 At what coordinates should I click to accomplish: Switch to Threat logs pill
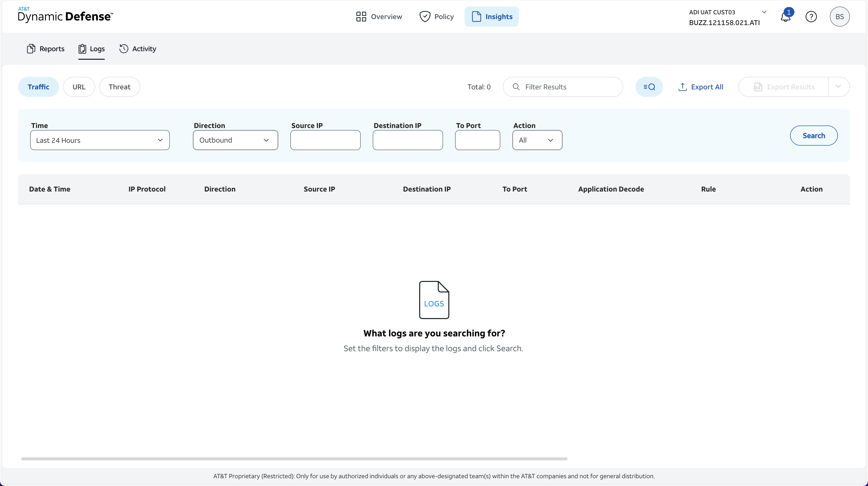click(x=119, y=87)
